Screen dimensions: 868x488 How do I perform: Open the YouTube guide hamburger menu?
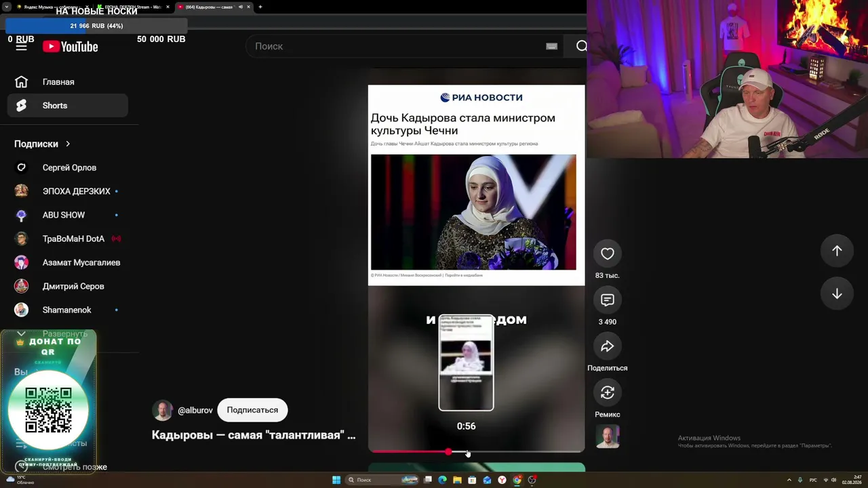[x=22, y=47]
